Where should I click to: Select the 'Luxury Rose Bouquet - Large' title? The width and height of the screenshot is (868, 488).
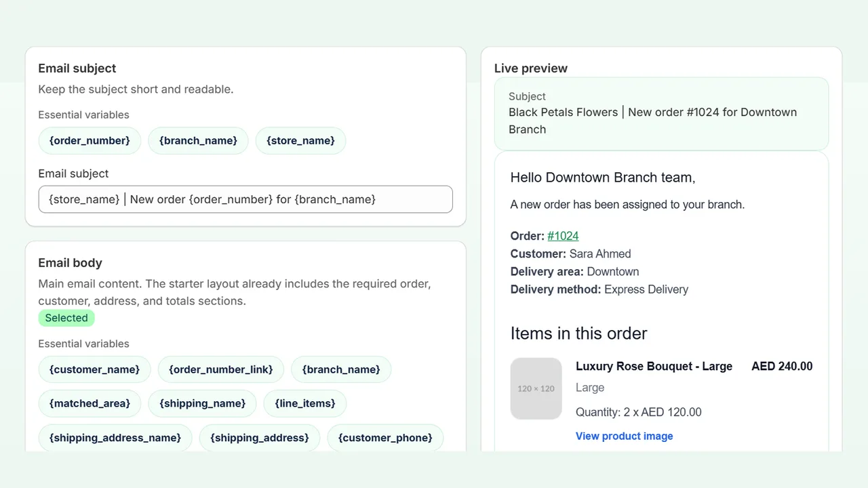coord(654,366)
